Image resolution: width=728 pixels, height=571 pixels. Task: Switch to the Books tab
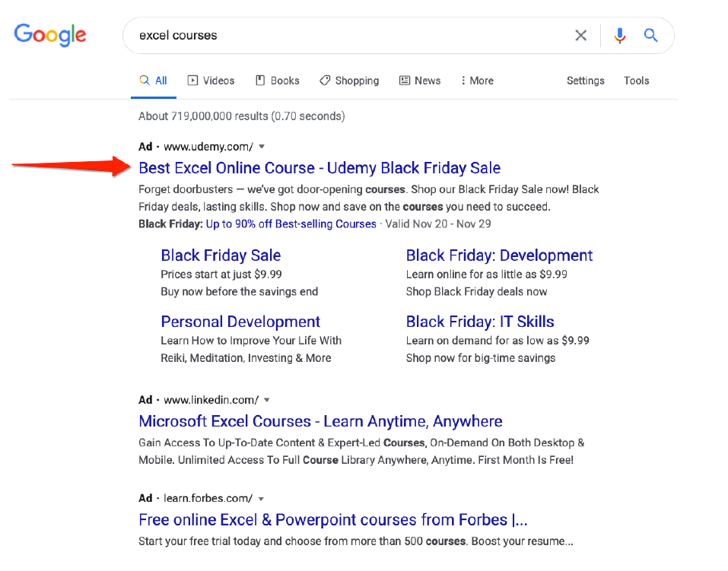[x=278, y=81]
